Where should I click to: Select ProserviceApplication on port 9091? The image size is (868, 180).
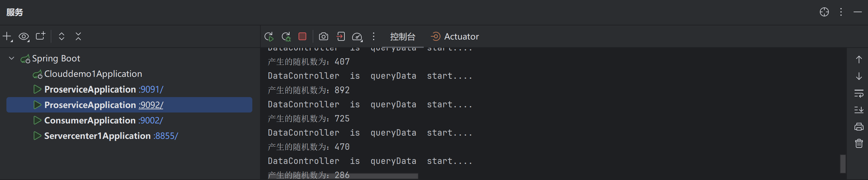point(90,89)
